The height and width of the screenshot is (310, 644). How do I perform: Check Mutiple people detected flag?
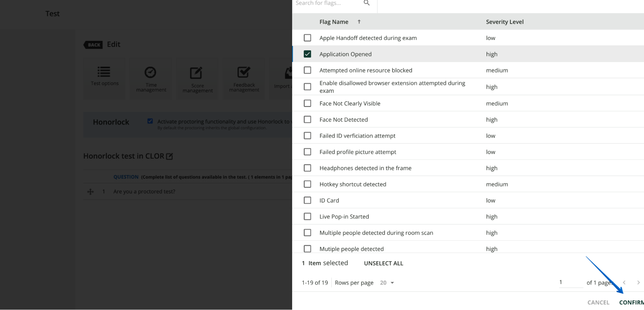click(x=307, y=249)
